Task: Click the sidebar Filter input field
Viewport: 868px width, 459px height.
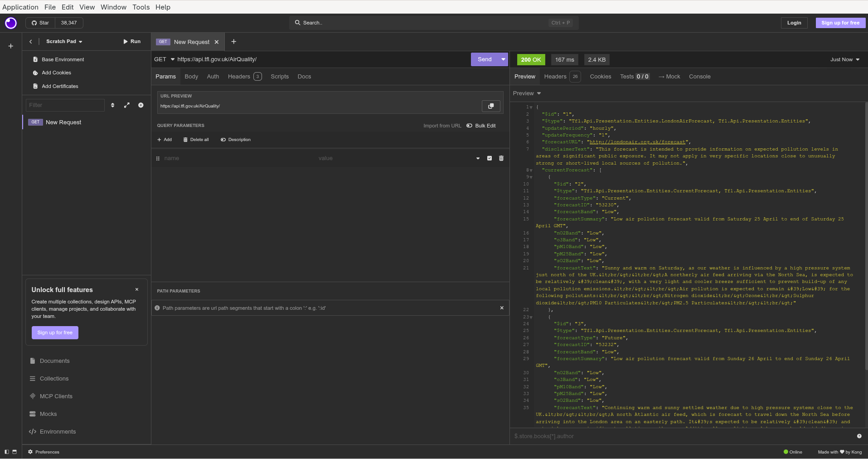Action: tap(65, 105)
